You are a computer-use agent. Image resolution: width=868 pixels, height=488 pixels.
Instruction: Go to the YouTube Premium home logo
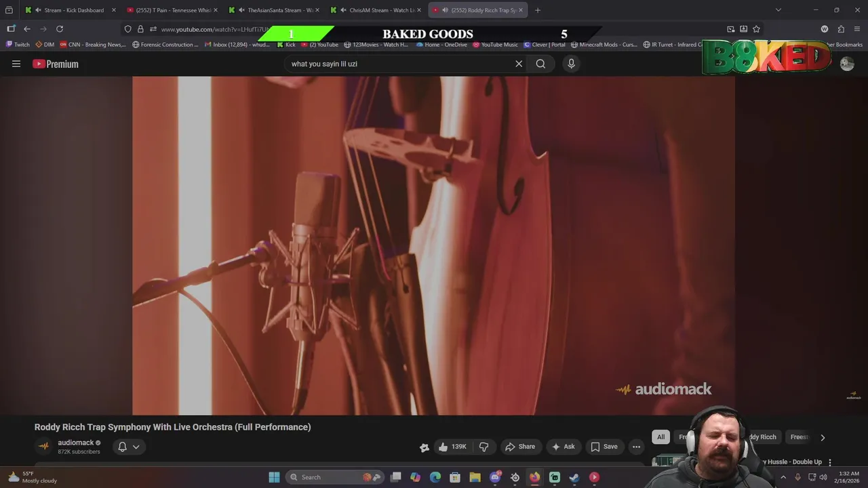[x=56, y=64]
